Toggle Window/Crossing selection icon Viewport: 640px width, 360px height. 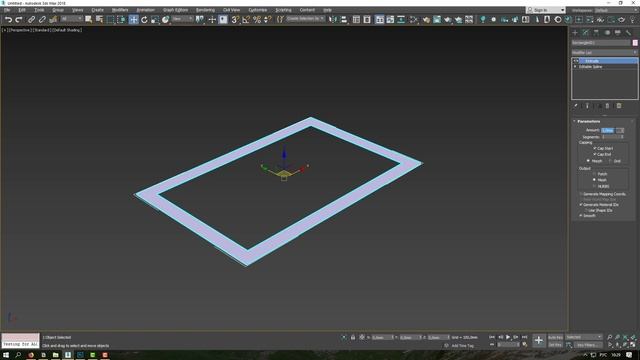[x=121, y=20]
